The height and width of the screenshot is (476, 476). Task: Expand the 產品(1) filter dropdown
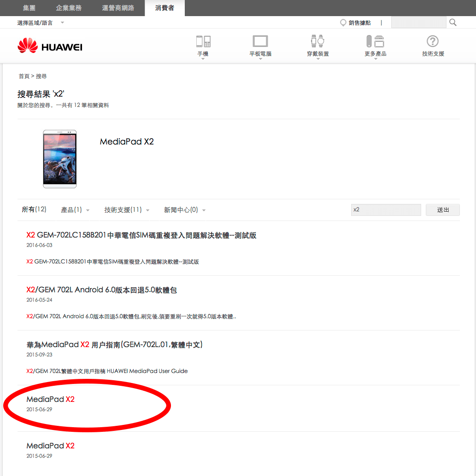(75, 210)
